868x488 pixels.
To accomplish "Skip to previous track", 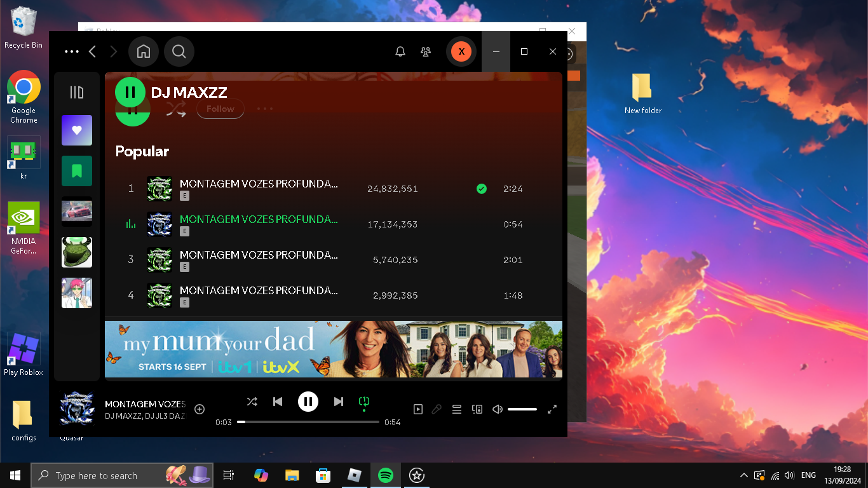I will click(278, 402).
